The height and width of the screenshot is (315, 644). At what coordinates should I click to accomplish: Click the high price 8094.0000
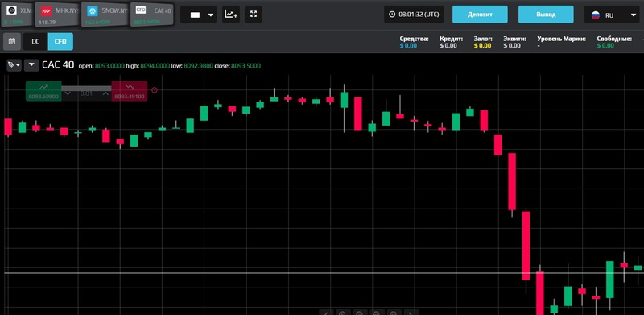point(155,66)
